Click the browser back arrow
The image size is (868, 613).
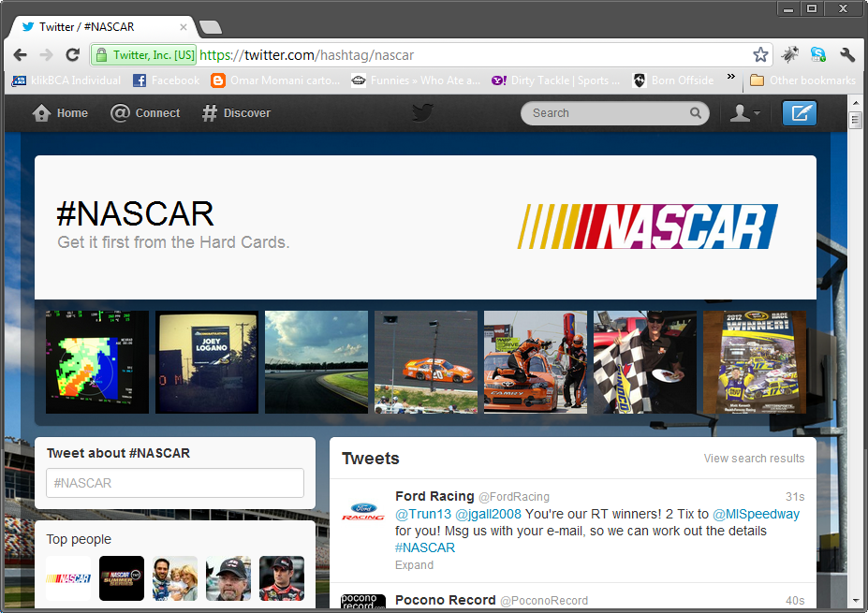point(21,55)
